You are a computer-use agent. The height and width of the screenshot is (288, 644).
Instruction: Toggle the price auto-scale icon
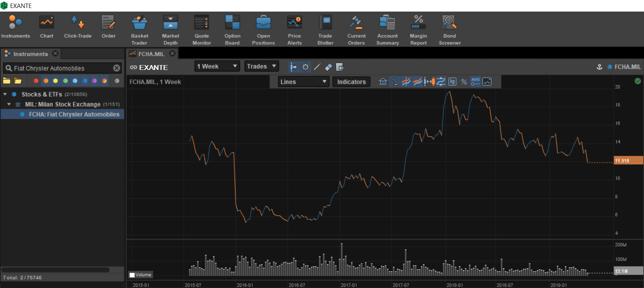(441, 81)
